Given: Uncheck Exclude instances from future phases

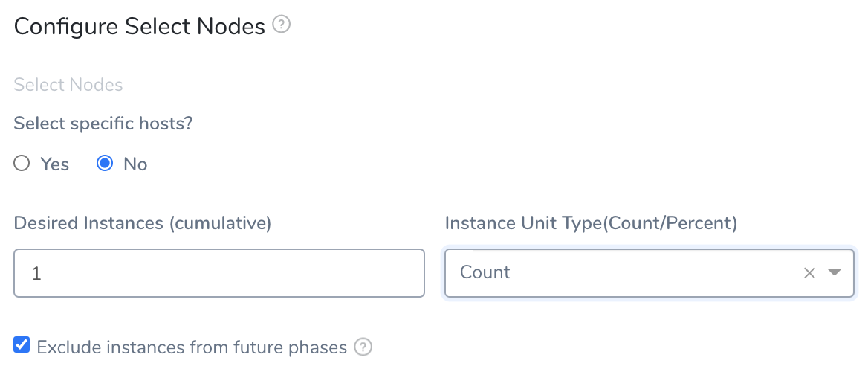Looking at the screenshot, I should [x=22, y=346].
